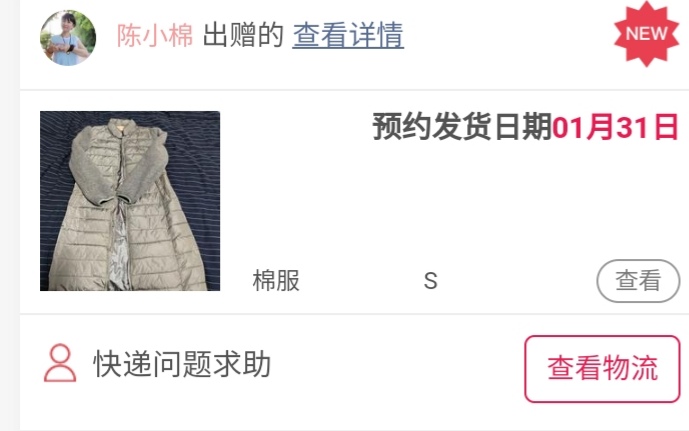This screenshot has width=689, height=431.
Task: Open the coat photo thumbnail
Action: point(130,201)
